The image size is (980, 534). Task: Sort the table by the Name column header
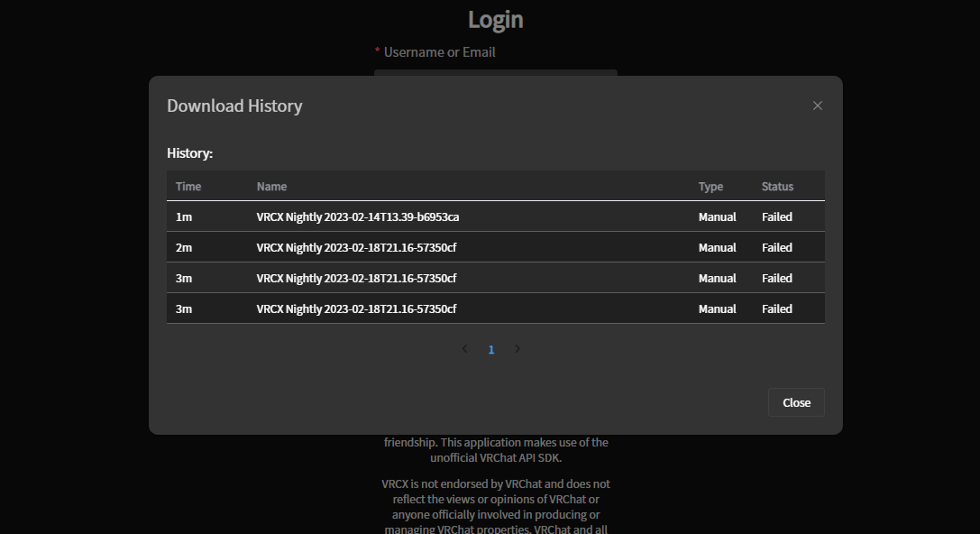click(271, 186)
